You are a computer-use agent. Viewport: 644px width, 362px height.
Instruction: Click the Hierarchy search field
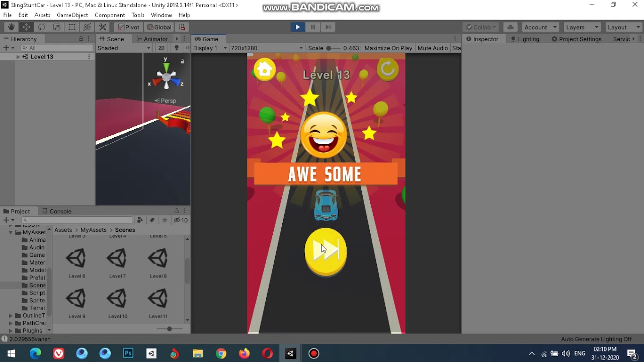coord(56,48)
